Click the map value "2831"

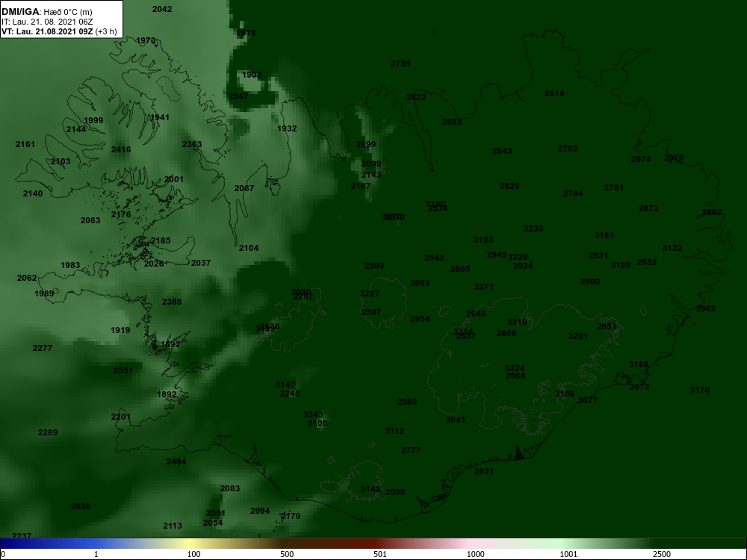click(484, 471)
